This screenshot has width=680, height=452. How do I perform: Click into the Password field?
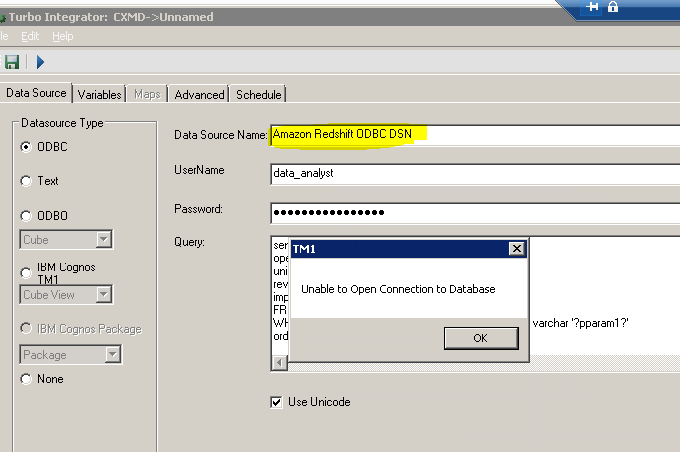475,213
